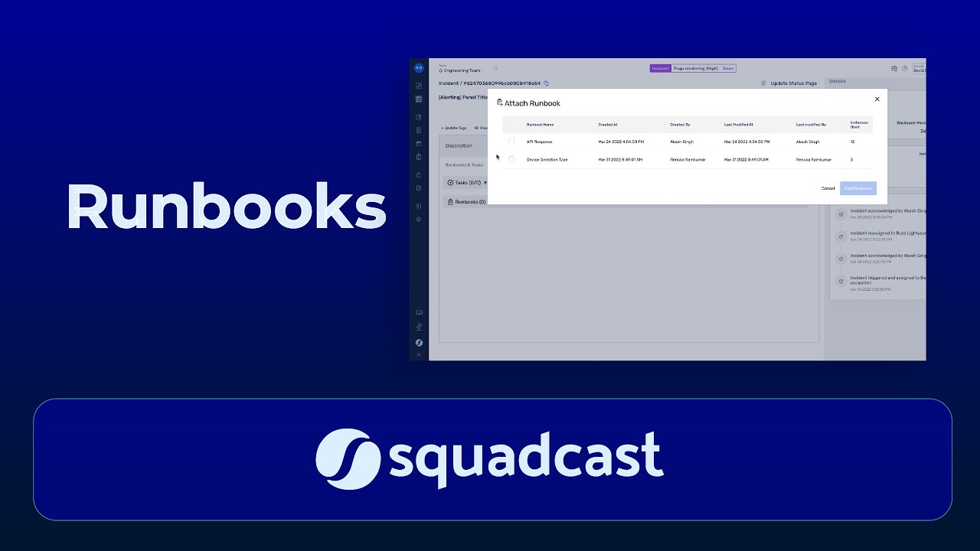Click the Created By cell 'Renuka Ramkumar'

[x=688, y=159]
